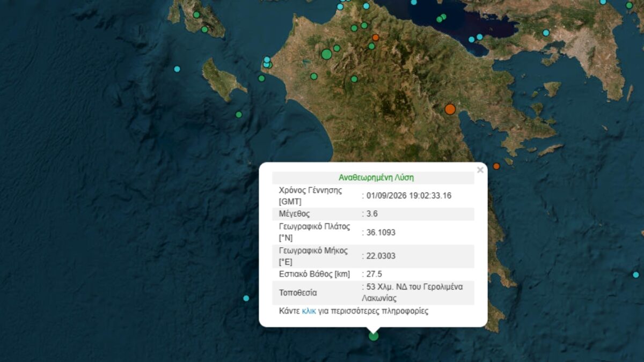This screenshot has width=644, height=362.
Task: Select the small orange marker in northern Peloponnese
Action: pos(376,38)
